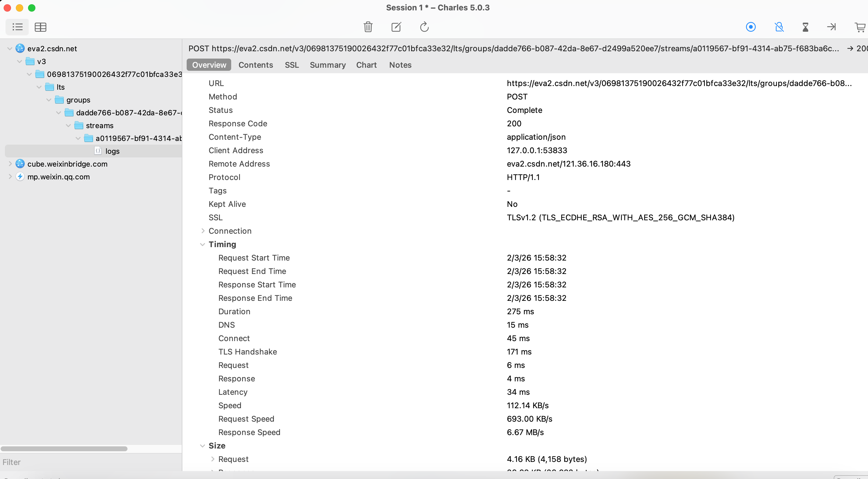Expand cube.weixinbridge.com host node
Image resolution: width=868 pixels, height=479 pixels.
click(10, 164)
